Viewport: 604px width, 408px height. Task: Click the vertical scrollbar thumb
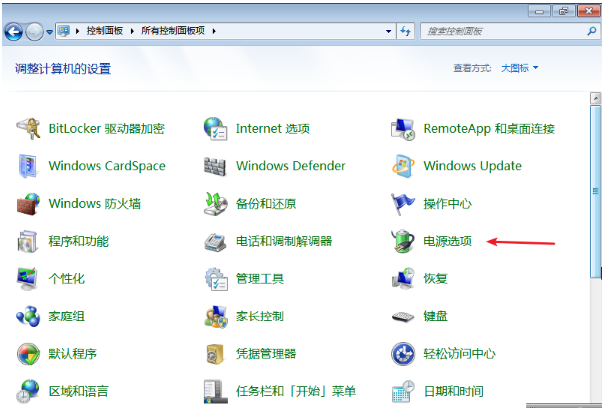click(596, 191)
